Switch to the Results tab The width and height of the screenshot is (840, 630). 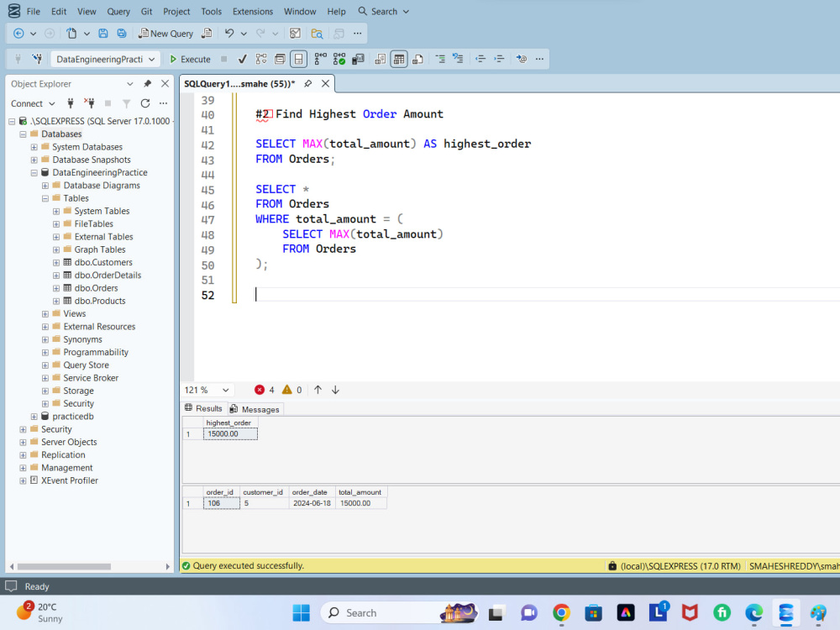pos(203,408)
